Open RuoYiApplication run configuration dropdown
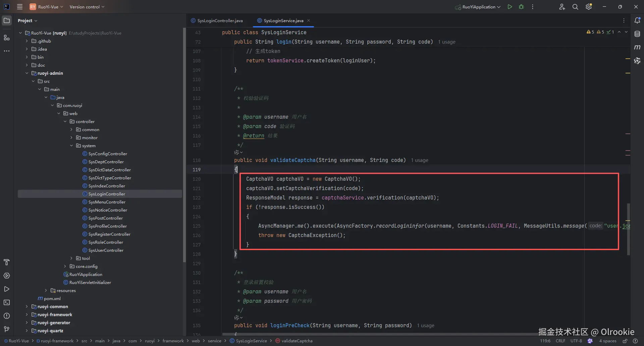The height and width of the screenshot is (346, 644). coord(478,7)
